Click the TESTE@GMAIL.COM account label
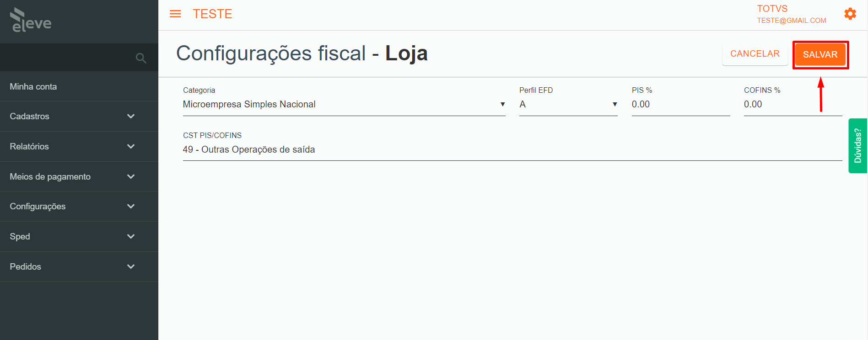The image size is (868, 340). tap(792, 21)
